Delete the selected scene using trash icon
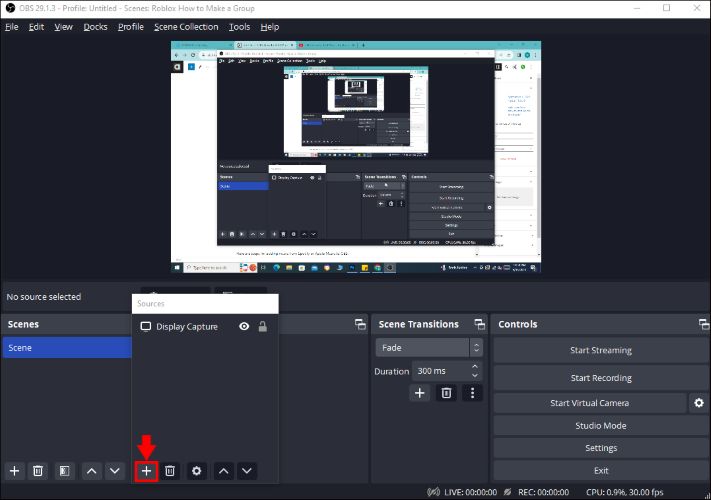The width and height of the screenshot is (711, 500). pyautogui.click(x=38, y=470)
